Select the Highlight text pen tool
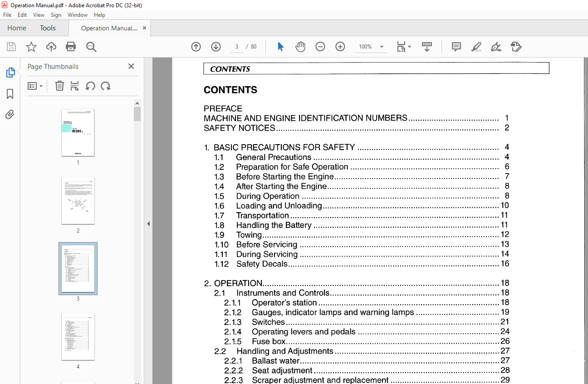The height and width of the screenshot is (384, 588). tap(476, 47)
